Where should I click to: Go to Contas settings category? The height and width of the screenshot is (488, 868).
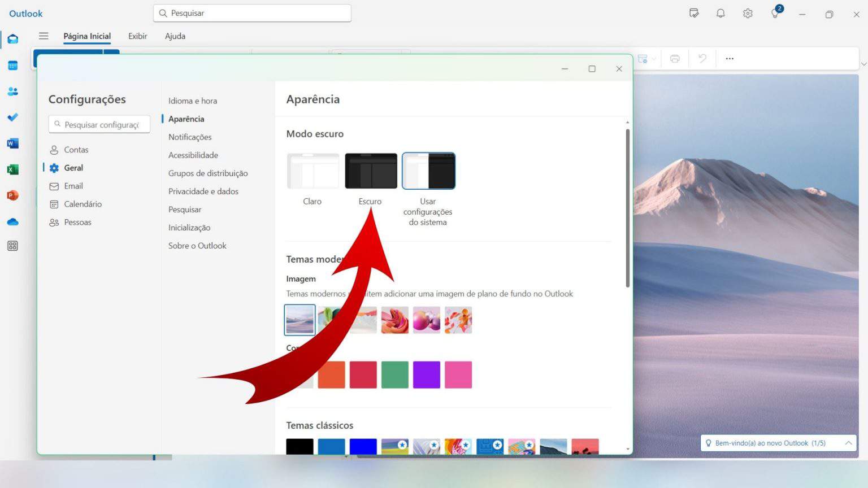click(76, 150)
